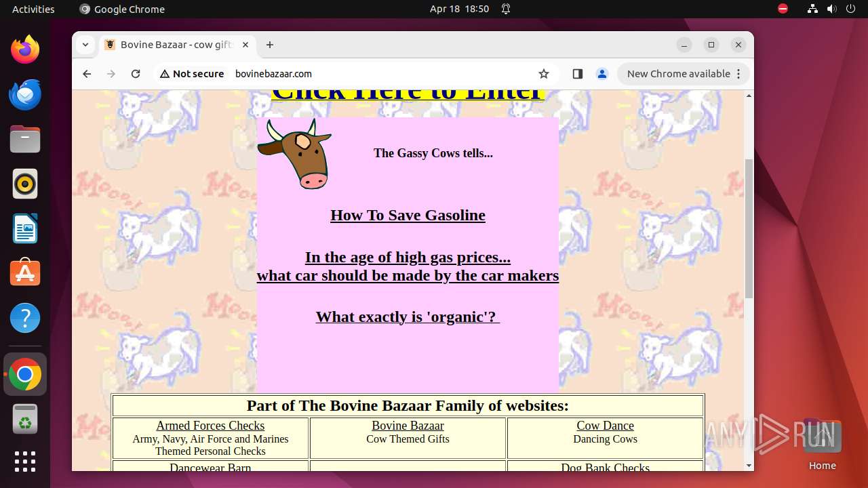Screen dimensions: 868x488
Task: Open What exactly is 'organic'? link
Action: point(408,317)
